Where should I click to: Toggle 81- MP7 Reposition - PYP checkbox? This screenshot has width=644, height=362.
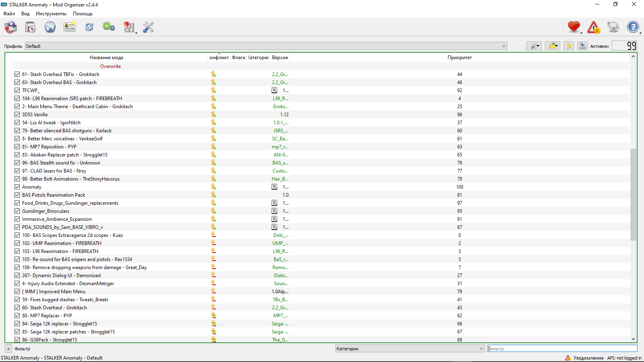pos(17,146)
